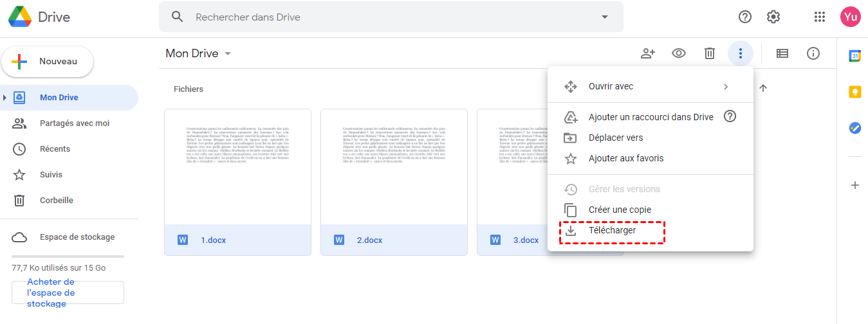Click the share add-person icon

[x=648, y=53]
